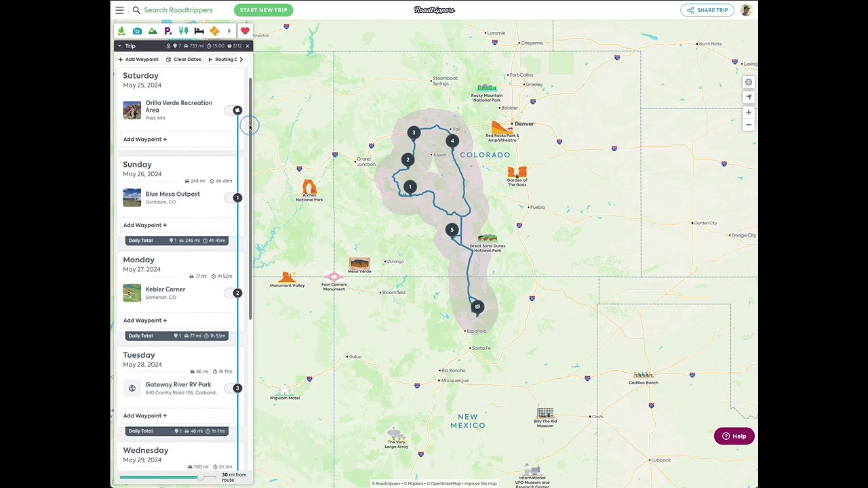Viewport: 868px width, 488px height.
Task: Click the Share Trip button
Action: pos(707,10)
